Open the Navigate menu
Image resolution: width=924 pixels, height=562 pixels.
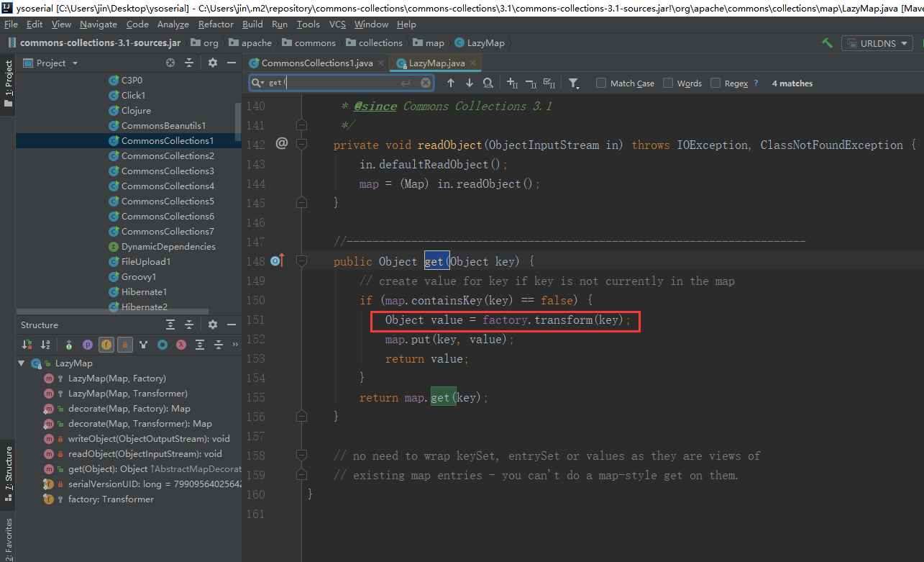[99, 24]
